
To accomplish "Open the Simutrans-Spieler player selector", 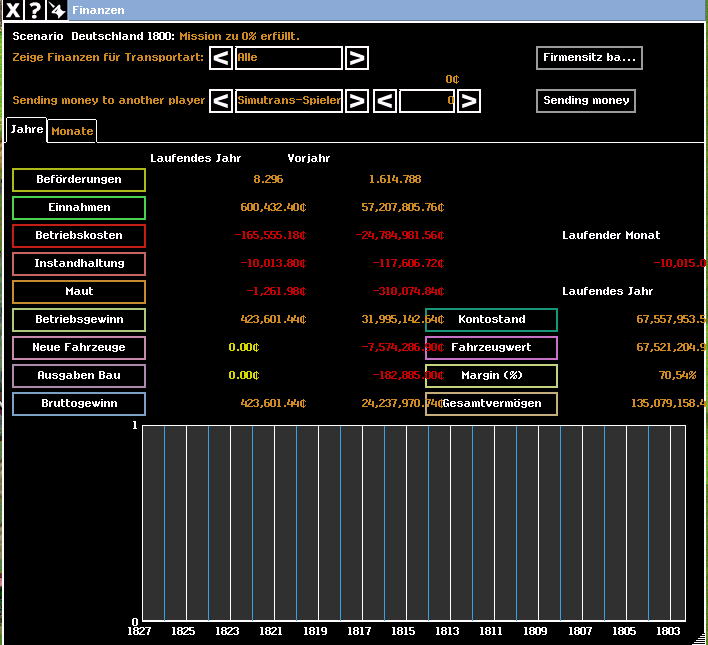I will tap(289, 101).
